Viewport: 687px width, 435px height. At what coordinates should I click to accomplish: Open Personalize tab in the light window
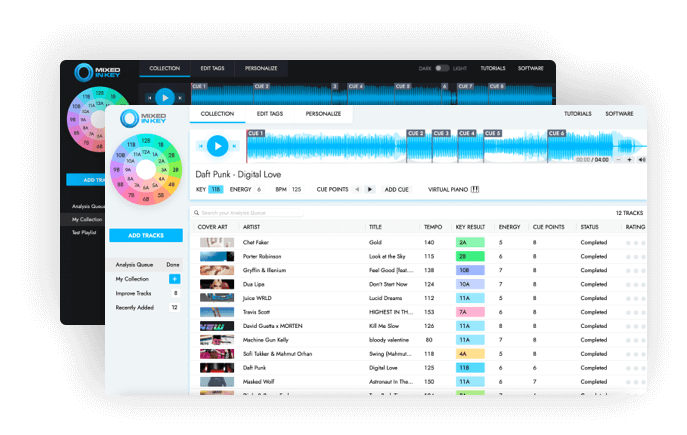(323, 114)
